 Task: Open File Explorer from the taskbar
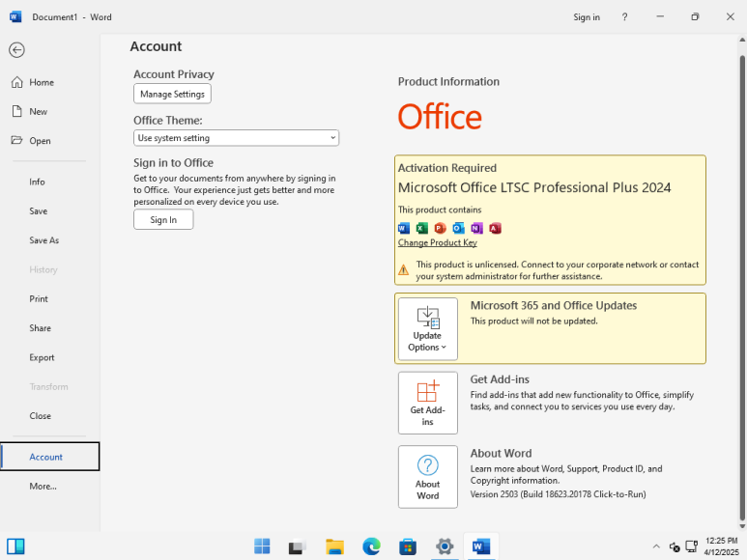pyautogui.click(x=335, y=546)
